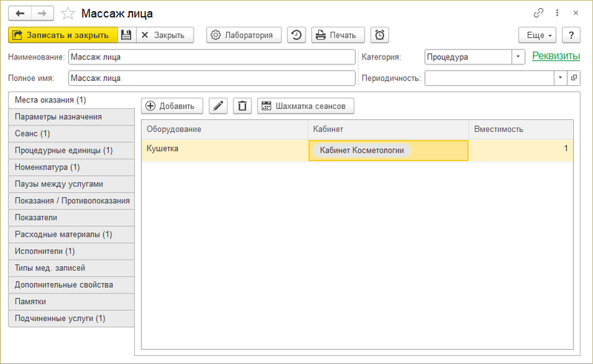Viewport: 593px width, 364px height.
Task: Click the save floppy disk icon
Action: pos(126,35)
